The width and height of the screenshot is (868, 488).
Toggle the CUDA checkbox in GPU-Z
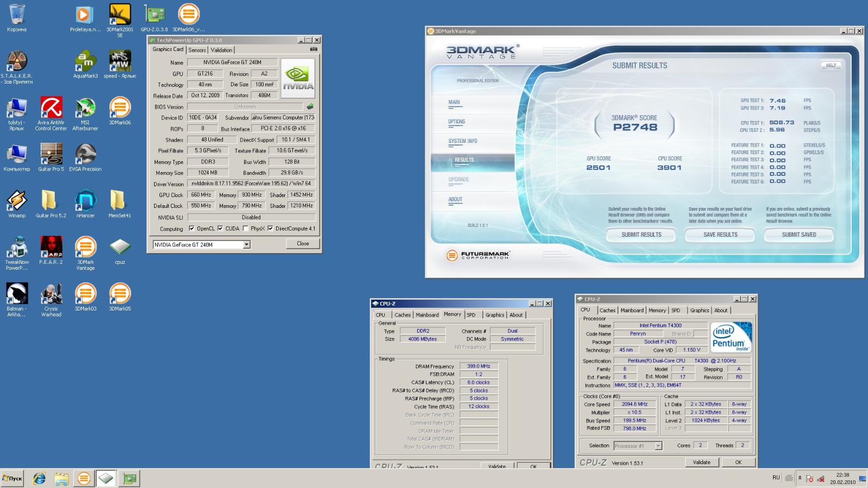tap(220, 229)
